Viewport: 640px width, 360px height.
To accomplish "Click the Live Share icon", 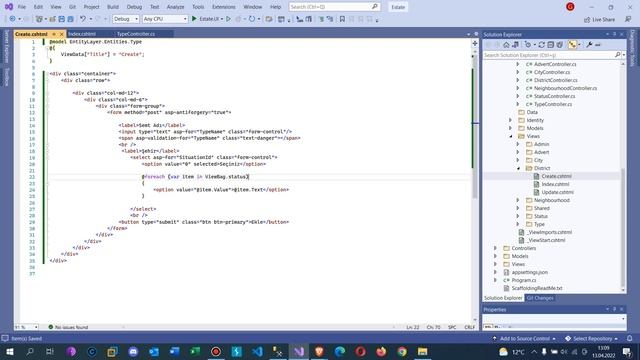I will pyautogui.click(x=587, y=20).
